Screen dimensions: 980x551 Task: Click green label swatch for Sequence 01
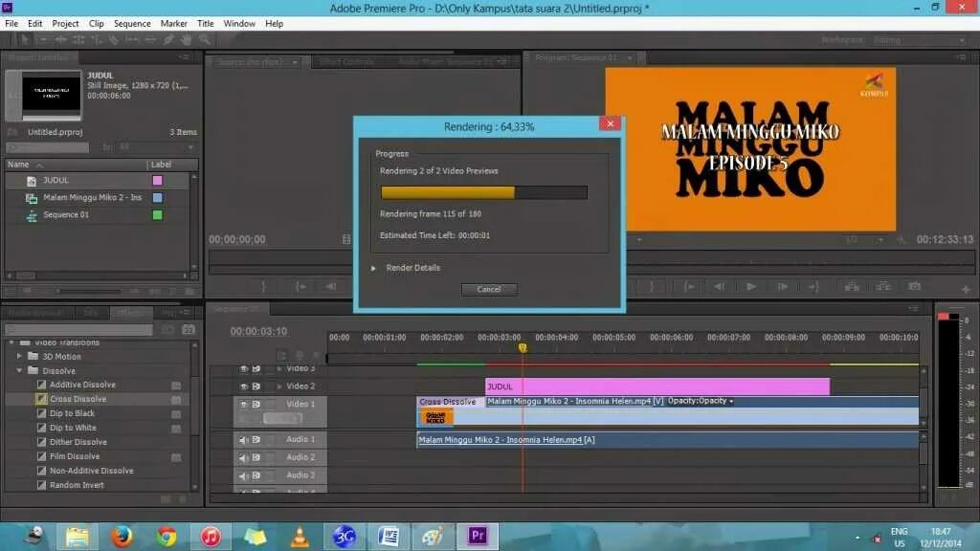pyautogui.click(x=158, y=215)
